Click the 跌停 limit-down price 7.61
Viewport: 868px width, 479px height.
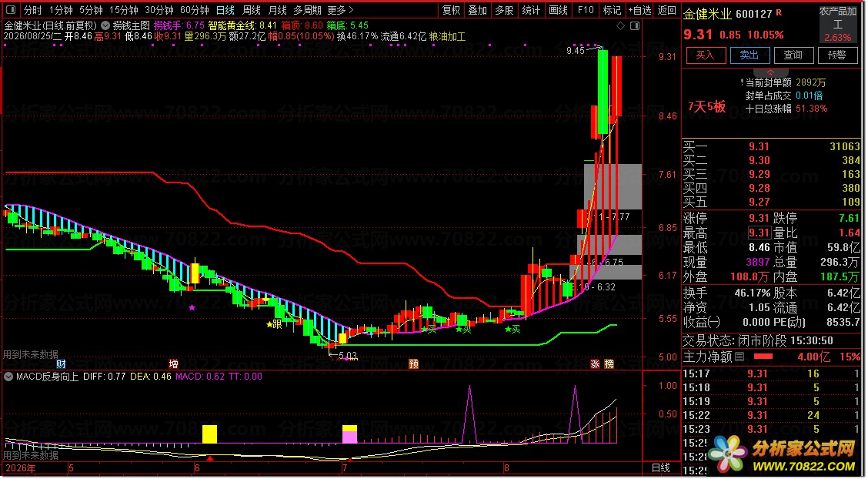click(x=849, y=218)
